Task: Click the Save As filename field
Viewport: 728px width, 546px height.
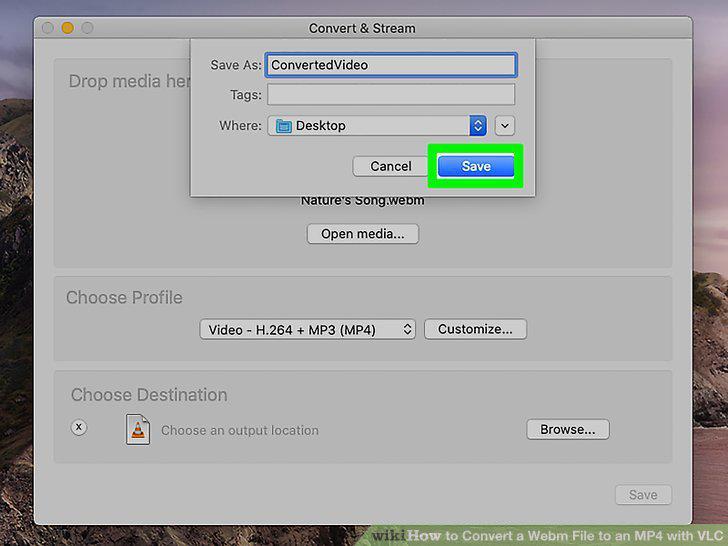Action: tap(390, 65)
